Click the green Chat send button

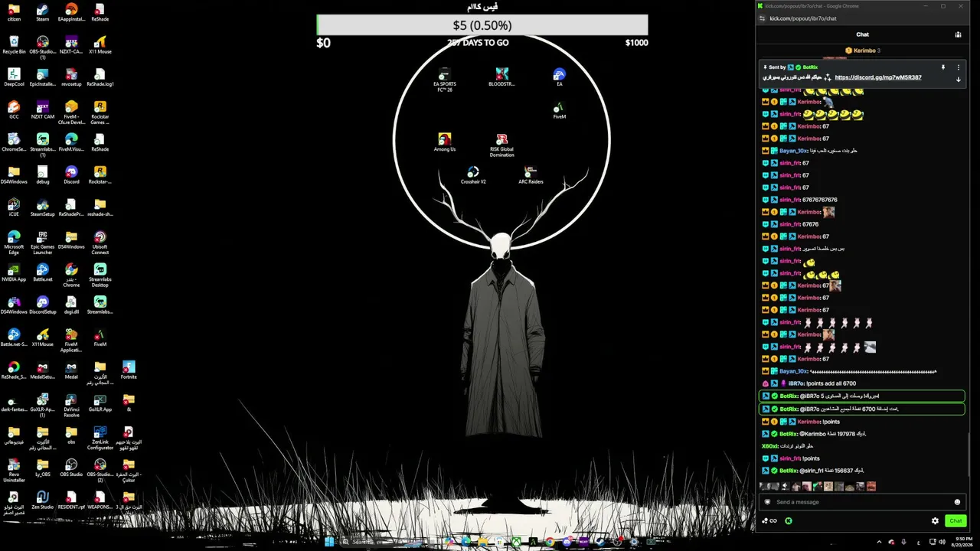pyautogui.click(x=955, y=520)
